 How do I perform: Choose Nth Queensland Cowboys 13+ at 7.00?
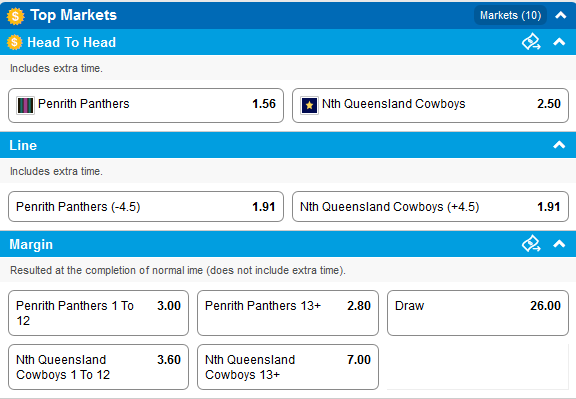[288, 367]
